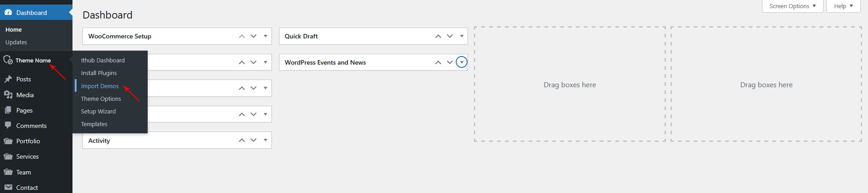Click the Media icon in sidebar

8,95
